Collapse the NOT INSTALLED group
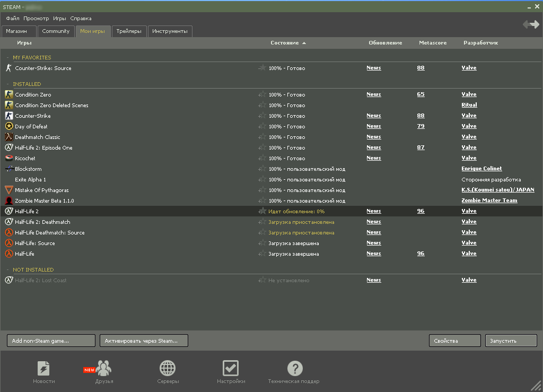This screenshot has width=543, height=392. [7, 270]
